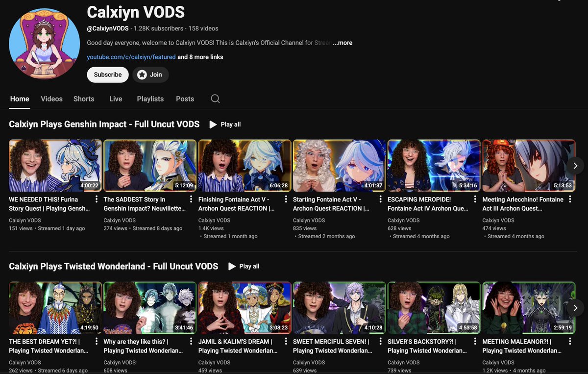Open 'Why are they like this?' video title
Image resolution: width=588 pixels, height=374 pixels.
point(143,346)
